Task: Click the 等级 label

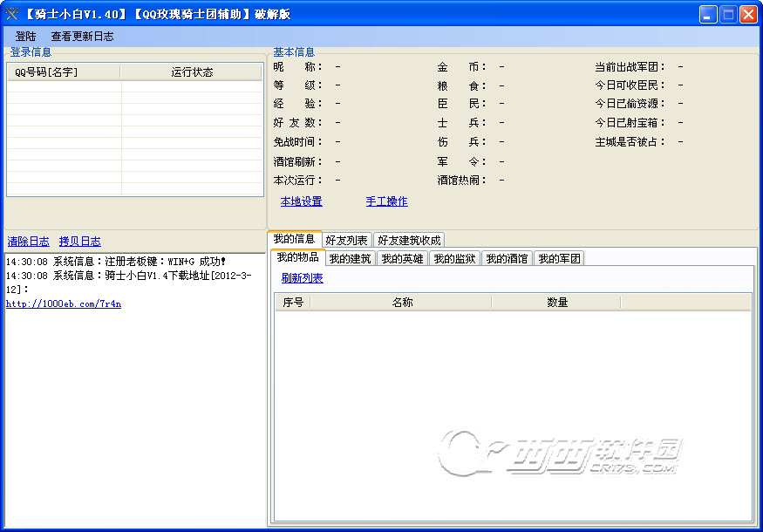Action: (x=297, y=85)
